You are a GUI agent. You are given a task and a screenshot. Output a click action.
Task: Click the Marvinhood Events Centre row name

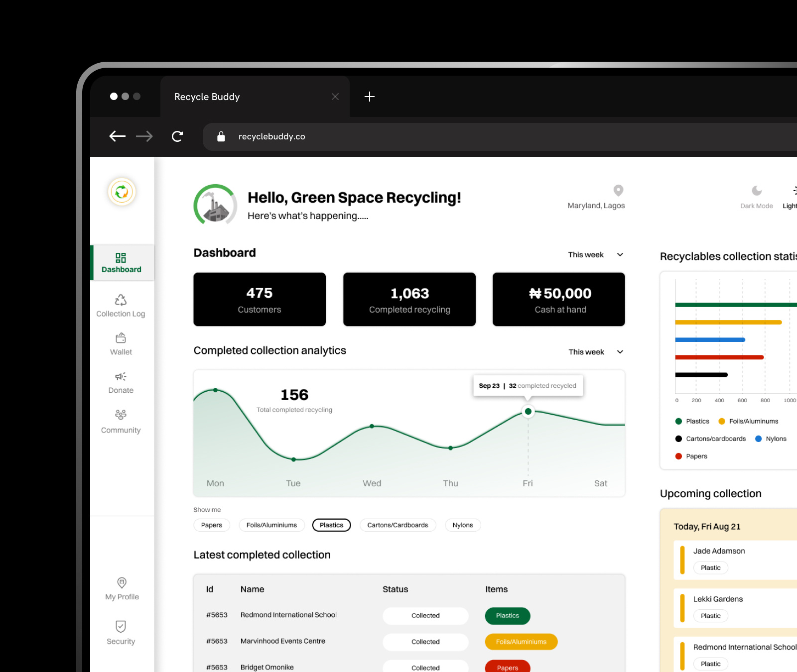tap(283, 641)
